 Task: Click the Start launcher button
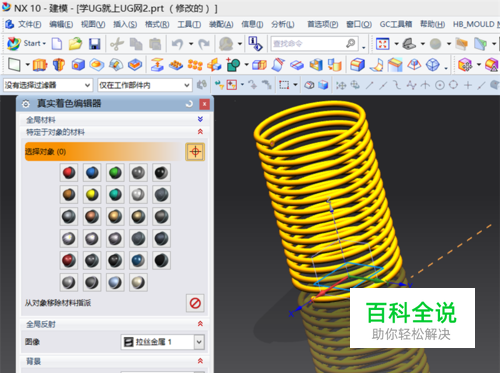click(x=26, y=43)
